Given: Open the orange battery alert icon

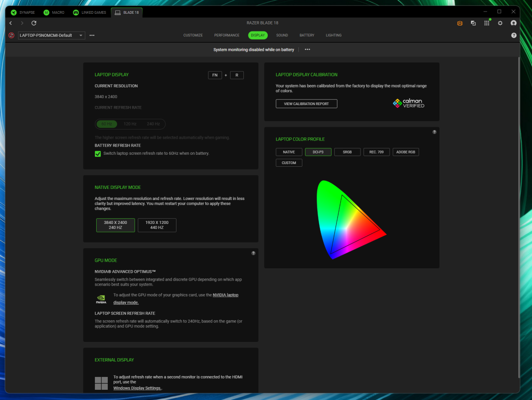Looking at the screenshot, I should click(x=460, y=23).
